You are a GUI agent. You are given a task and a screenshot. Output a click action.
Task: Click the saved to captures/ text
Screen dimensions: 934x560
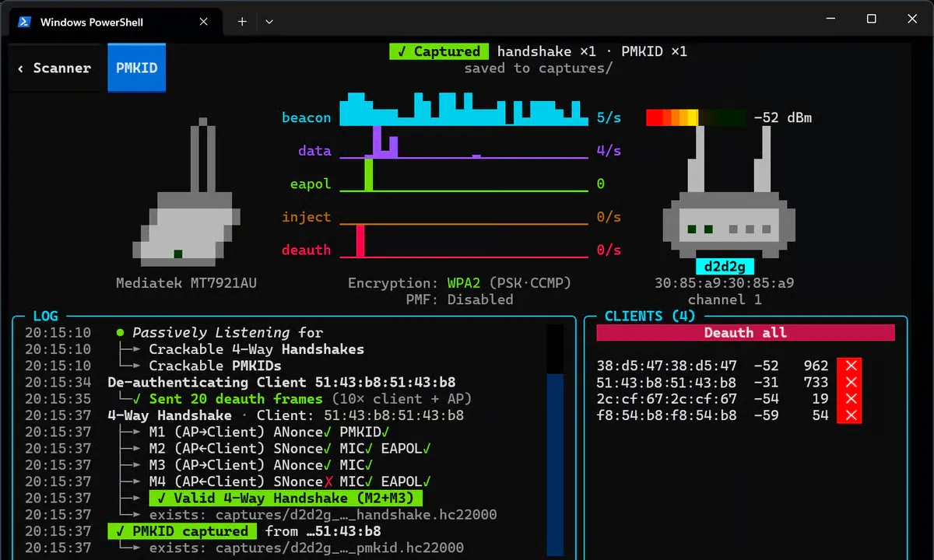pos(539,68)
